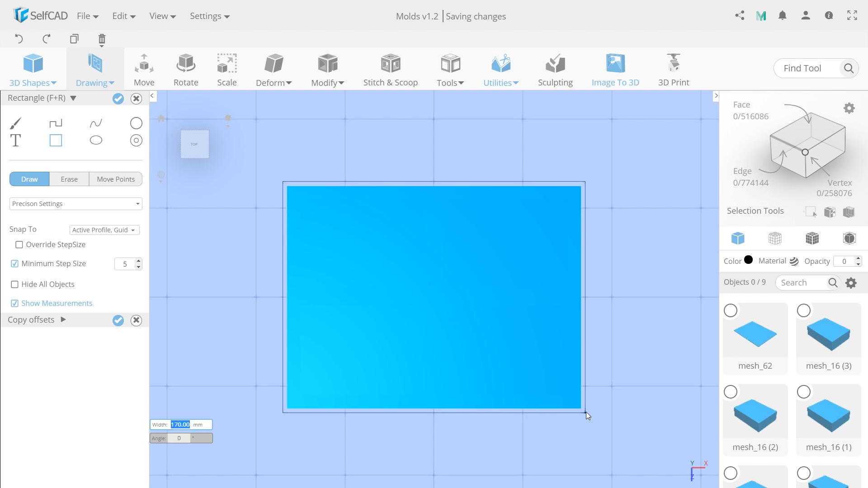Select the Move tool
This screenshot has height=488, width=868.
click(x=144, y=69)
